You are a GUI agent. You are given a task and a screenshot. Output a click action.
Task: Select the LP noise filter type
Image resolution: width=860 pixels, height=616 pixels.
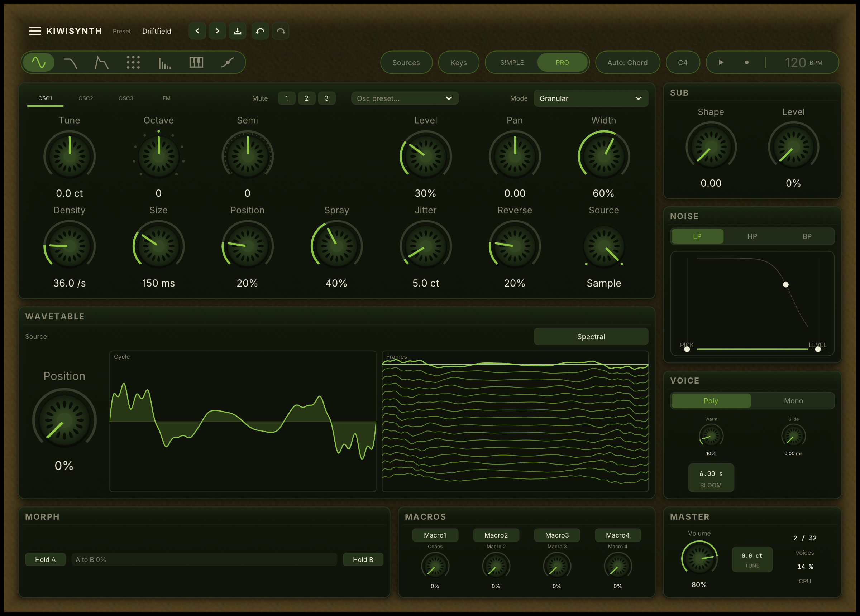tap(697, 236)
